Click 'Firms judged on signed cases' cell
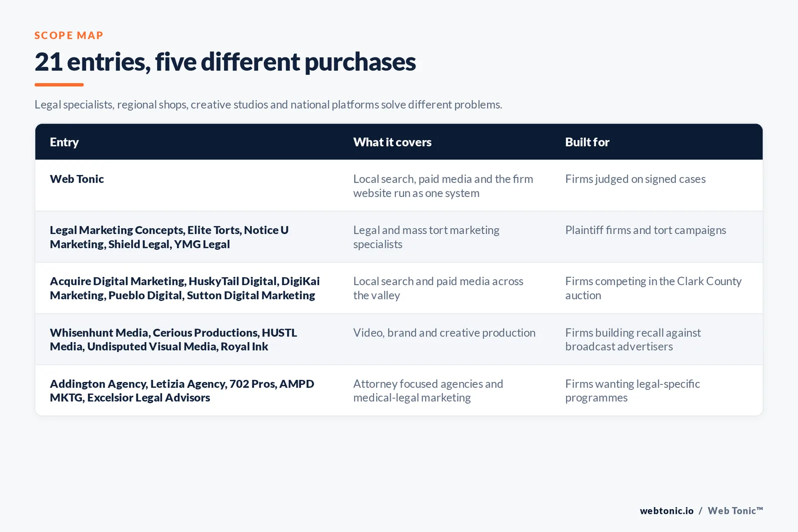798x532 pixels. coord(635,179)
